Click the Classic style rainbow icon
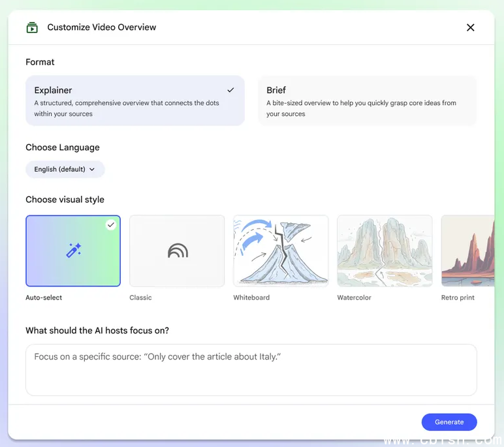The height and width of the screenshot is (447, 504). [177, 251]
